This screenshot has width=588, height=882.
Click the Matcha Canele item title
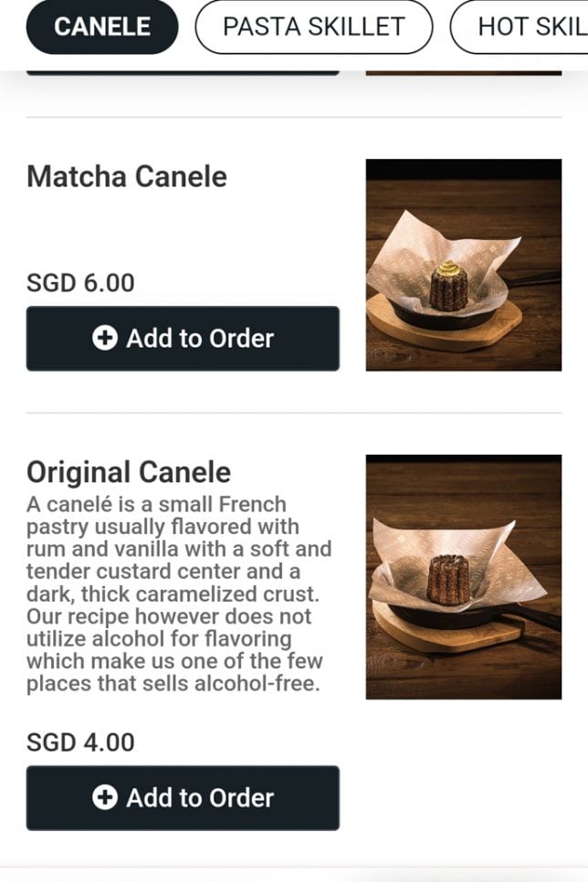[x=127, y=176]
